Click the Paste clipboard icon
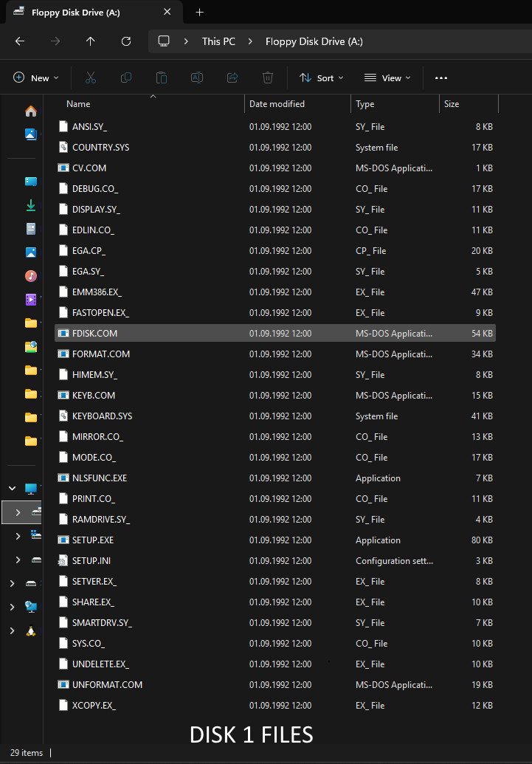The height and width of the screenshot is (764, 532). [162, 78]
